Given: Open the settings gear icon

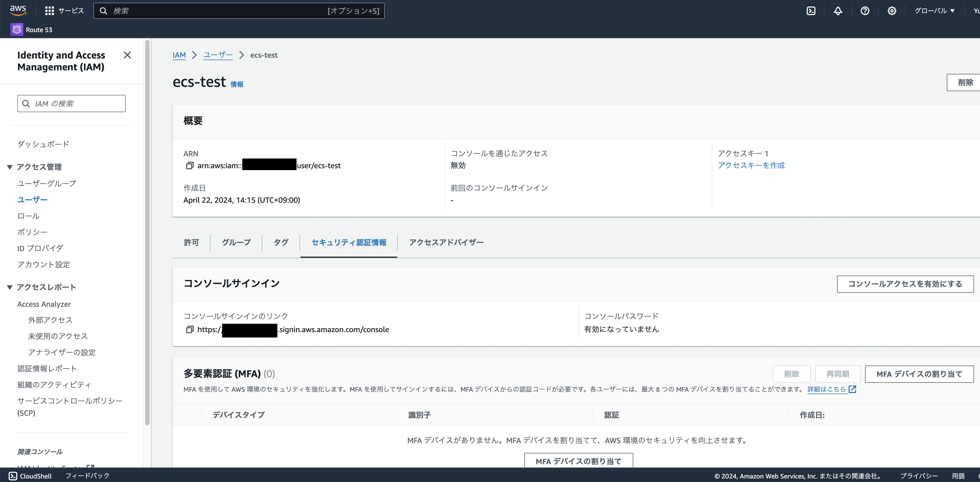Looking at the screenshot, I should [892, 11].
